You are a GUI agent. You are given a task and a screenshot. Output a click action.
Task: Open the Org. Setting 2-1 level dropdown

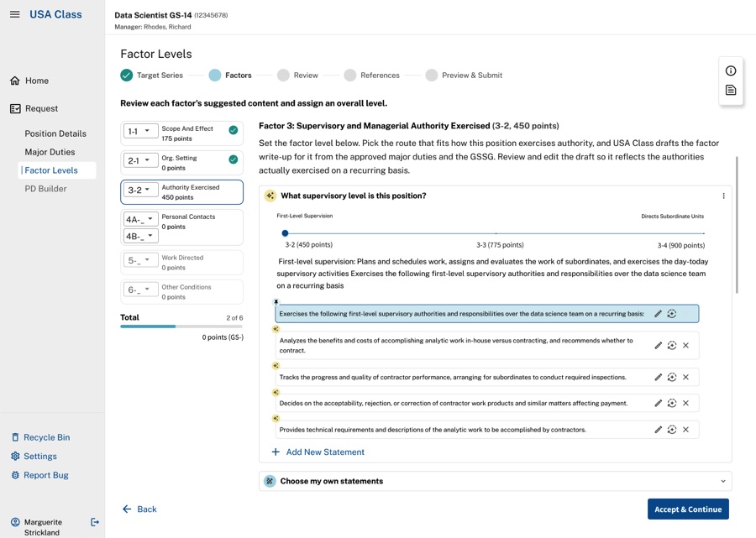click(x=140, y=160)
